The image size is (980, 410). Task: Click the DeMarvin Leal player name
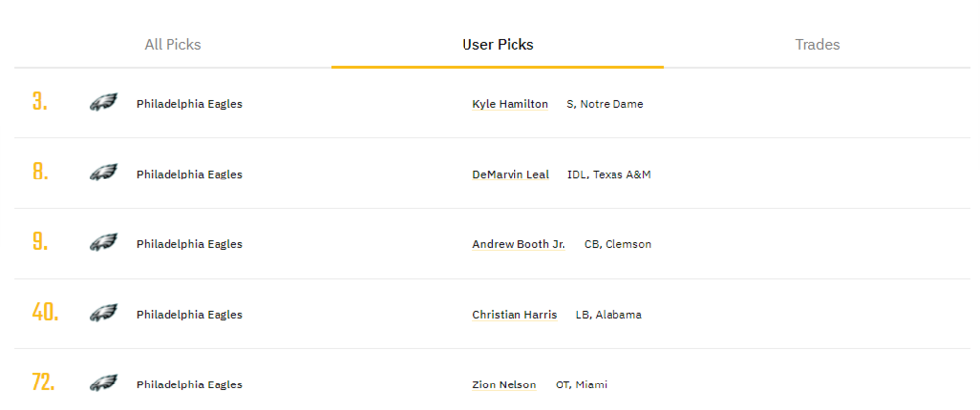(510, 175)
